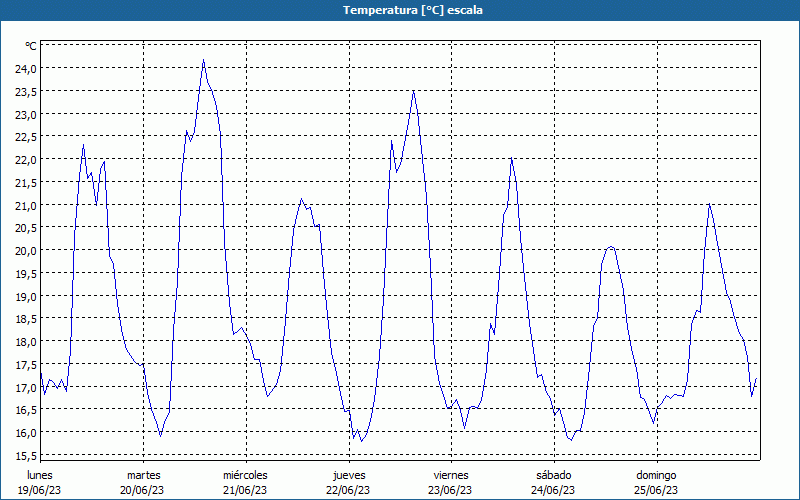Click the 17,0 y-axis value

click(26, 388)
